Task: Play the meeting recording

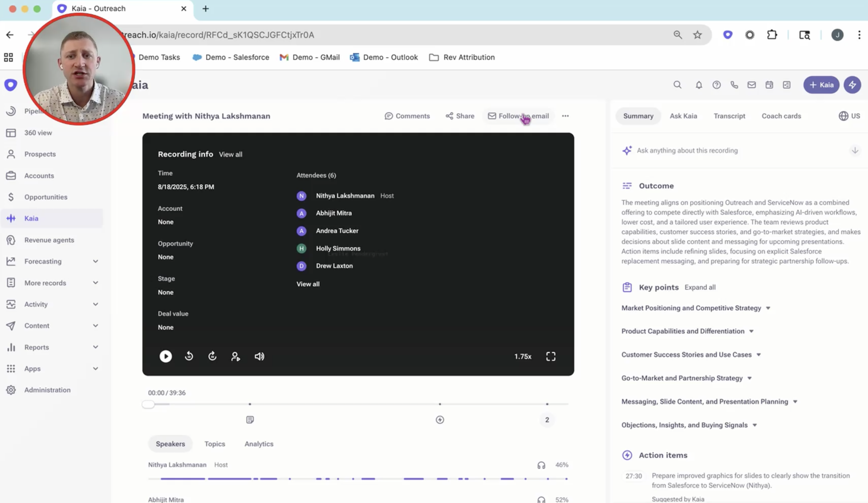Action: (165, 356)
